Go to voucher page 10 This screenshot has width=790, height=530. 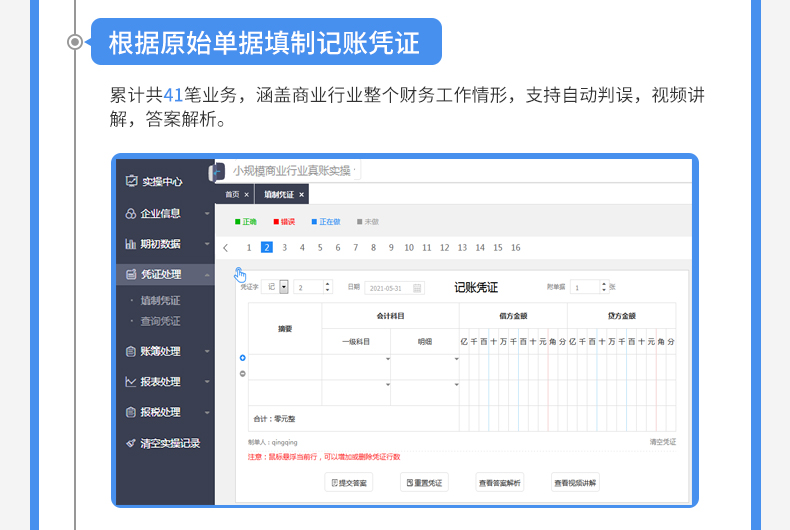point(409,248)
